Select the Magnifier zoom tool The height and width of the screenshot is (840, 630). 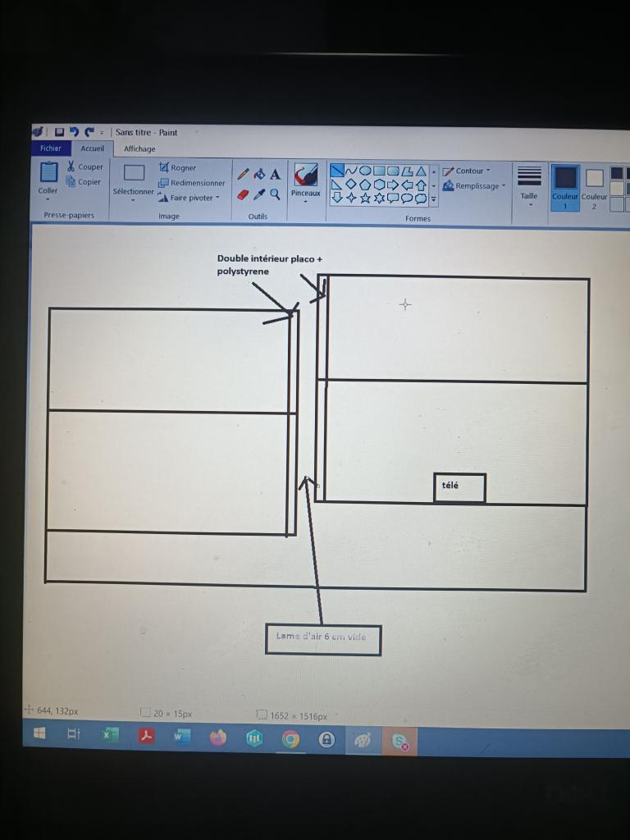tap(275, 194)
